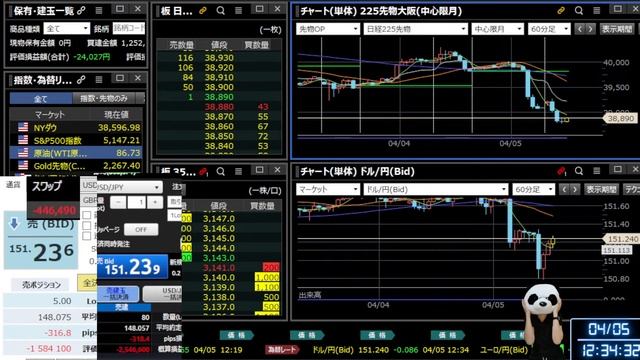This screenshot has height=360, width=640.
Task: Open 中心限月 contract month dropdown
Action: (x=497, y=29)
